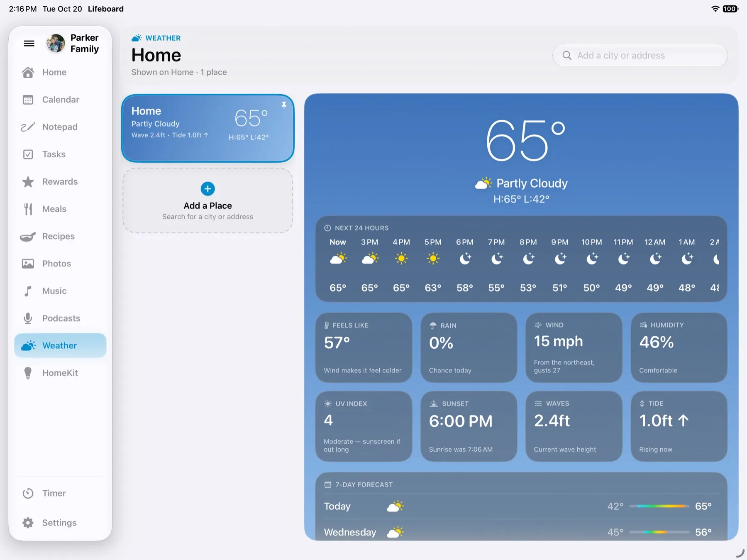Image resolution: width=747 pixels, height=560 pixels.
Task: Select the 6 PM hourly forecast
Action: click(465, 265)
